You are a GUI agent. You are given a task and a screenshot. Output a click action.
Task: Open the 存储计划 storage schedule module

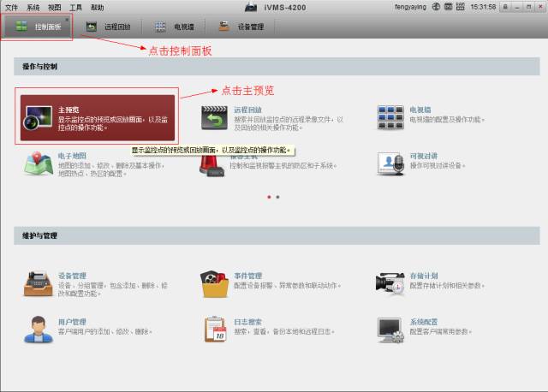point(390,284)
